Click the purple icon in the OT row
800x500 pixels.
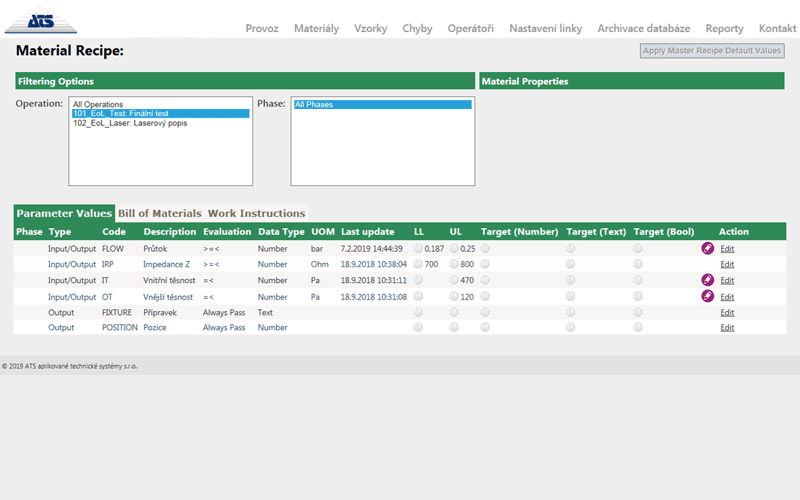[x=708, y=296]
